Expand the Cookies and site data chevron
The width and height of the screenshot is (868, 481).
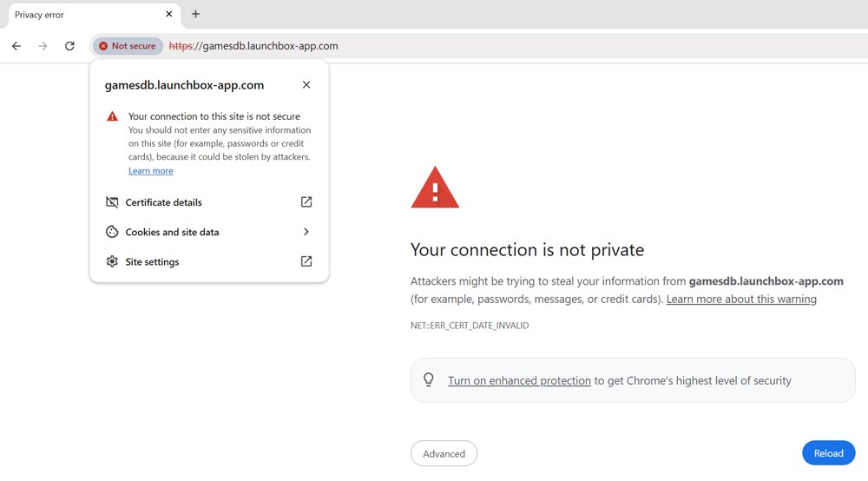tap(306, 232)
